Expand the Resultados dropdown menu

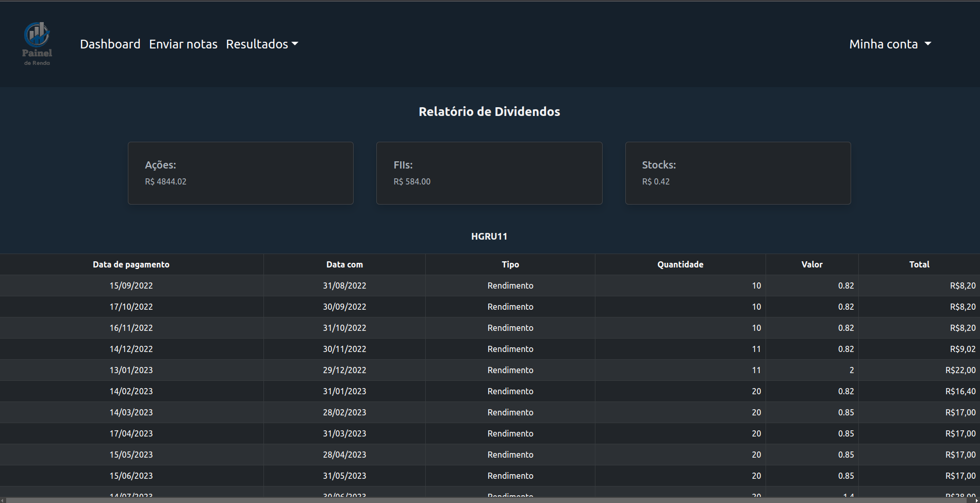click(262, 44)
